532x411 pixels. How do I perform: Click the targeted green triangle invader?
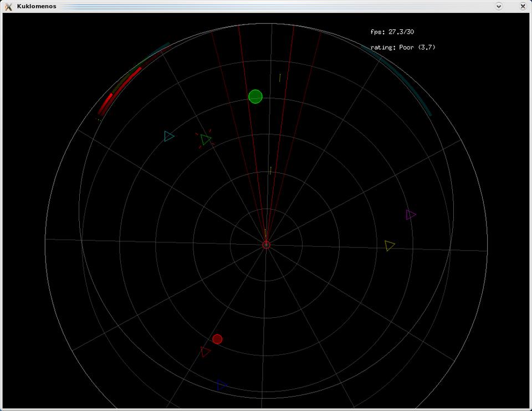pos(206,139)
